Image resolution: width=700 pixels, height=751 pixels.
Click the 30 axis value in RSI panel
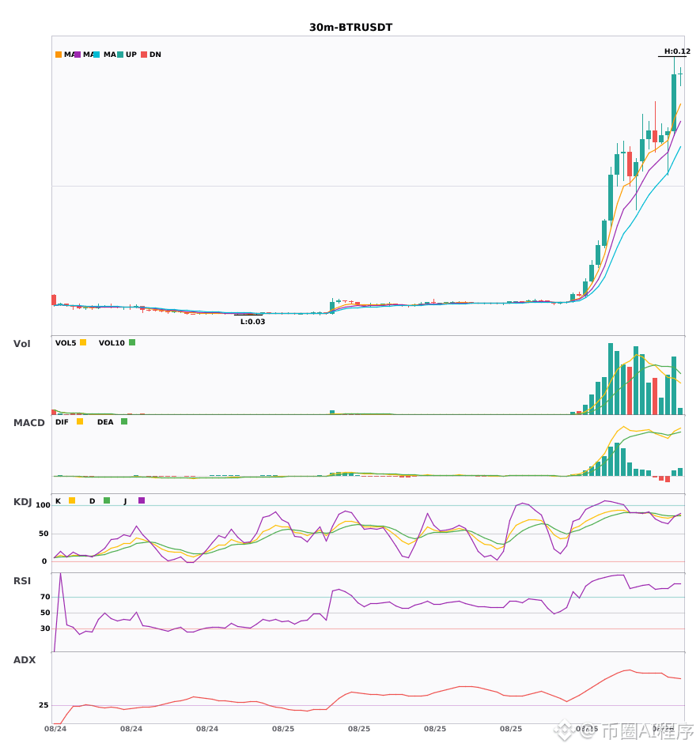click(x=45, y=628)
